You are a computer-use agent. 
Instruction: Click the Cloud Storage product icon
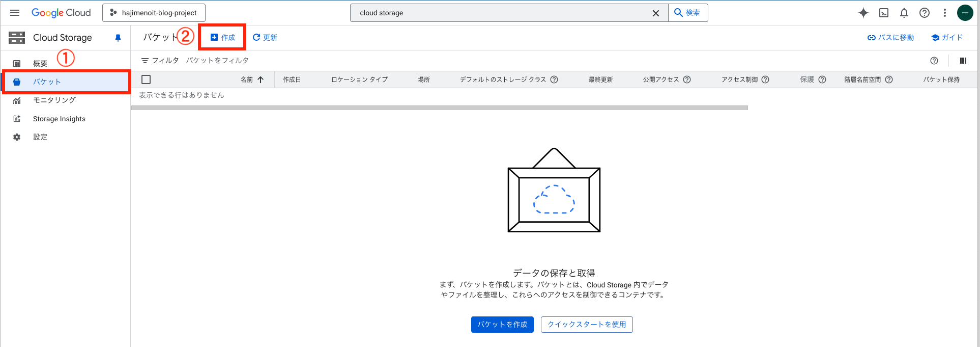tap(17, 37)
